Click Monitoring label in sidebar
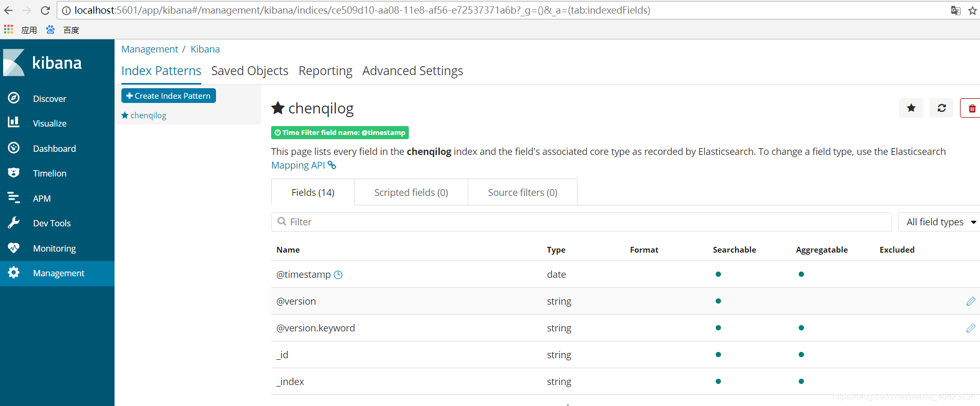Screen dimensions: 980x406 click(54, 248)
